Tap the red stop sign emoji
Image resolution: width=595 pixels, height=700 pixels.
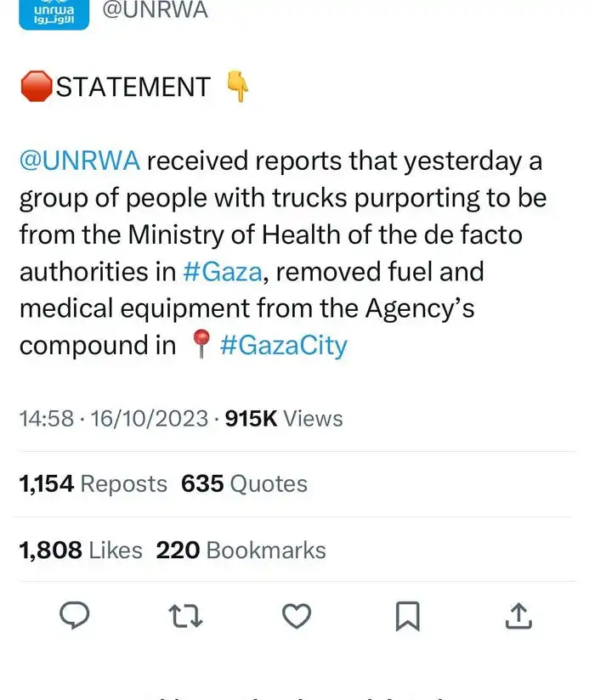[36, 87]
